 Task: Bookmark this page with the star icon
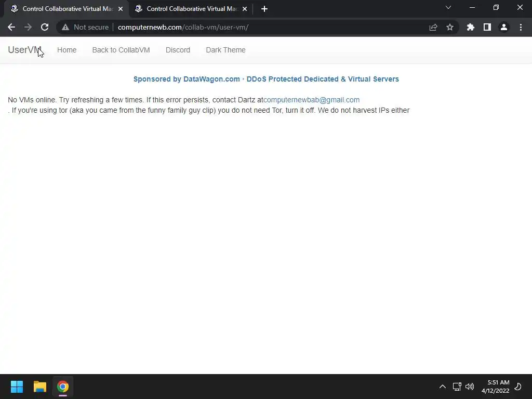coord(450,27)
